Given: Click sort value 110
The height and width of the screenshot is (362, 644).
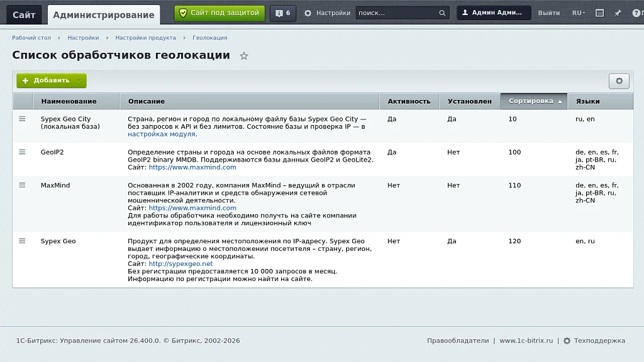Looking at the screenshot, I should pos(514,185).
